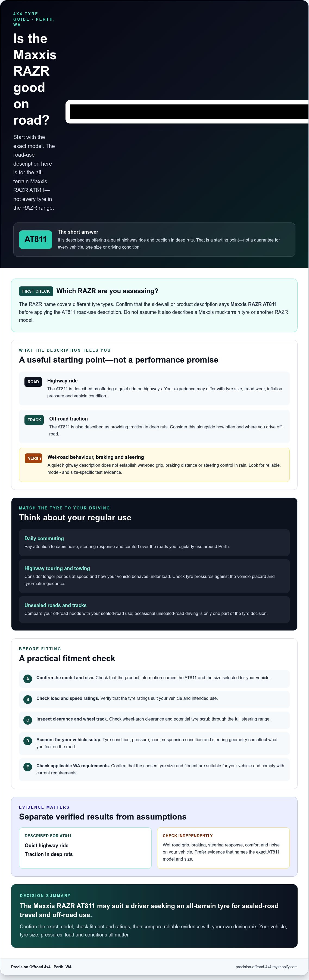The width and height of the screenshot is (309, 980).
Task: Click the TRACK label badge
Action: tap(34, 420)
